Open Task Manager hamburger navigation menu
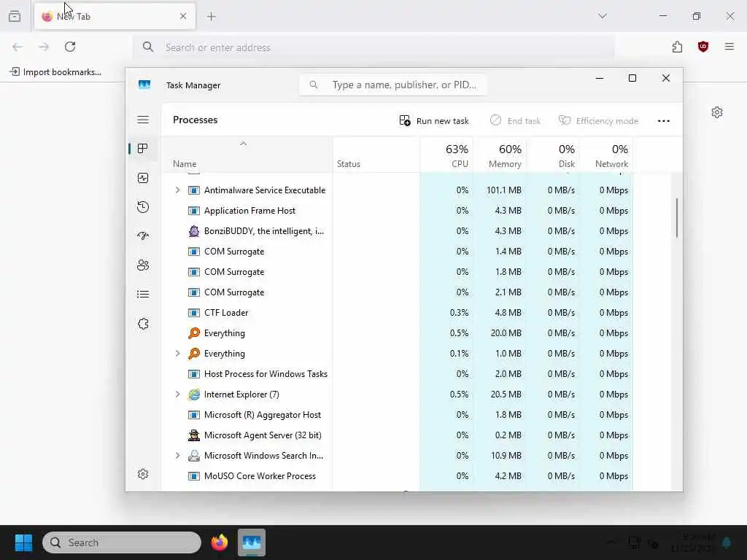The width and height of the screenshot is (747, 560). [143, 120]
